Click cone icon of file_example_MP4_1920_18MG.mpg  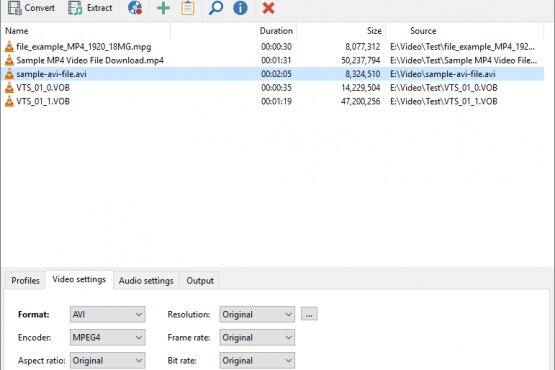coord(10,46)
